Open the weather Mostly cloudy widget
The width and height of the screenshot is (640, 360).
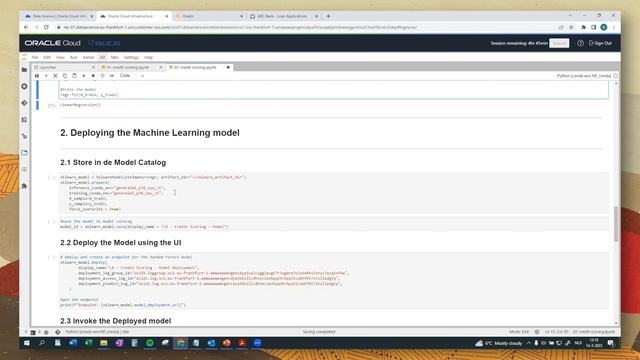click(499, 343)
